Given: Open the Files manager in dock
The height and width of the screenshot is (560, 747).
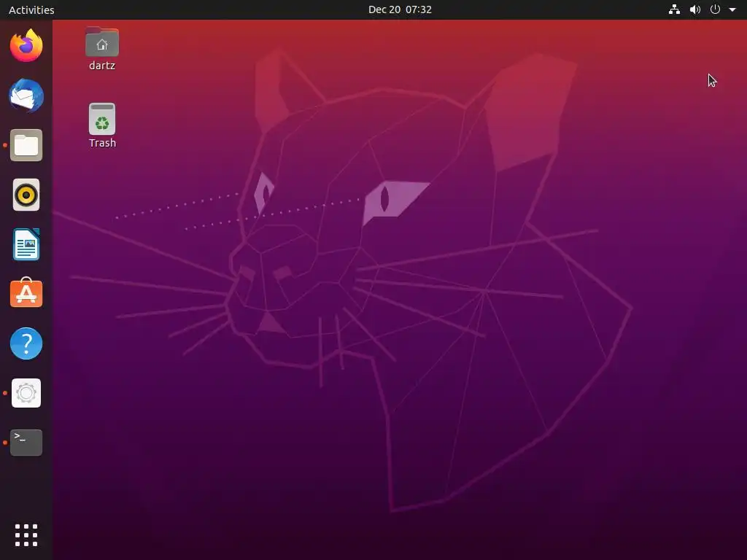Looking at the screenshot, I should 26,145.
